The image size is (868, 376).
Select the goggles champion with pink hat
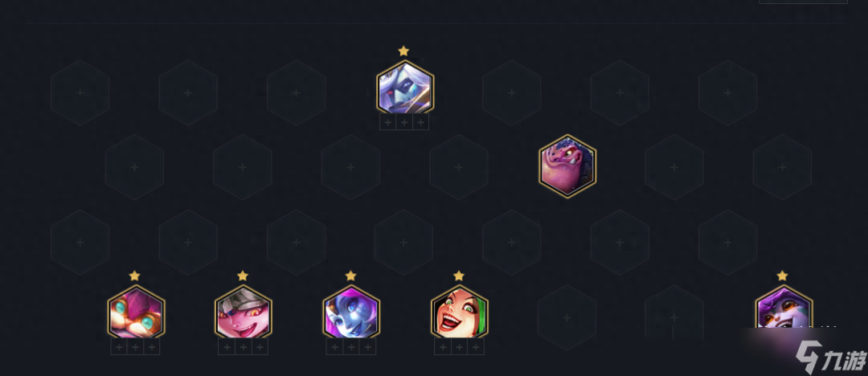pyautogui.click(x=136, y=313)
